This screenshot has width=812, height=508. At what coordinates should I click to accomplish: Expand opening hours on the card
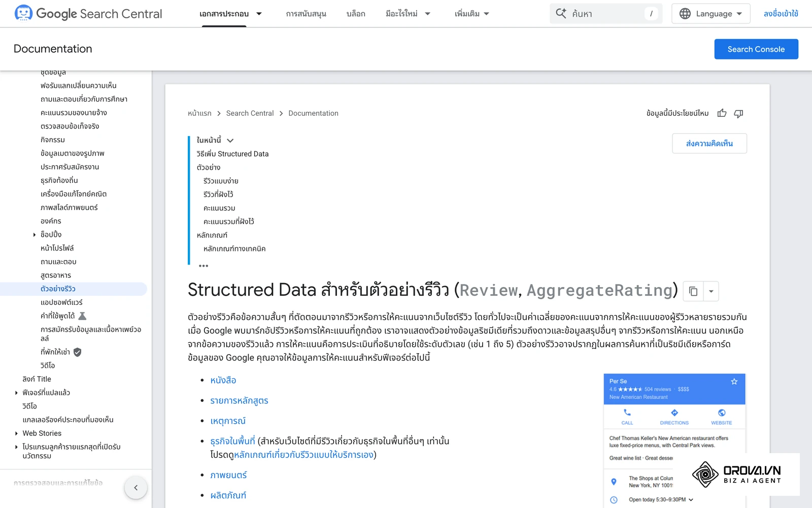691,500
